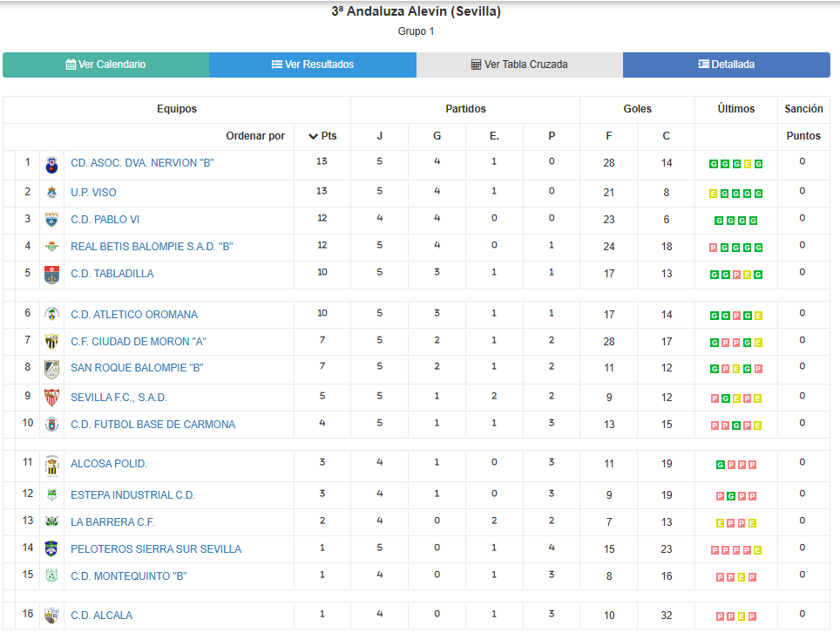Open C.D. ALCALA team link

click(x=101, y=616)
